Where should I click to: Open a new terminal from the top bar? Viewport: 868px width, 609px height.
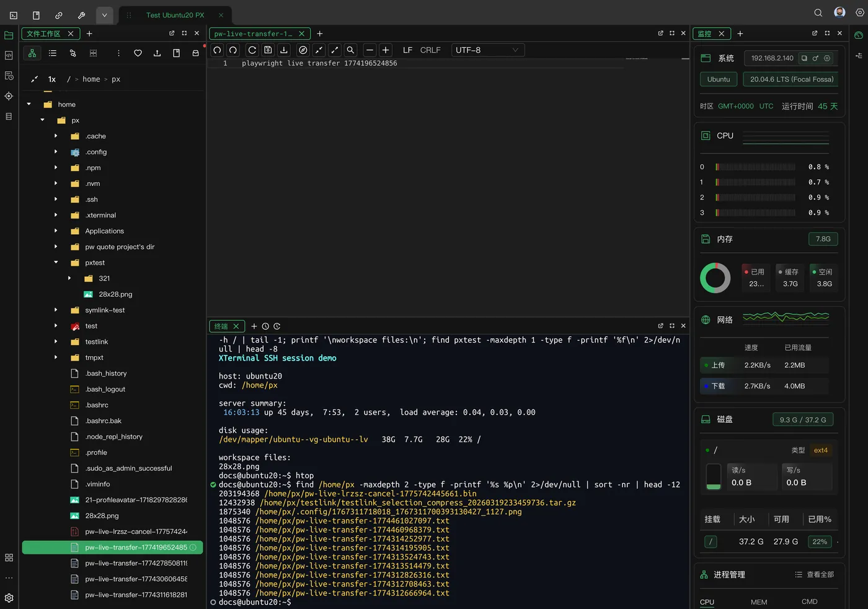click(14, 15)
